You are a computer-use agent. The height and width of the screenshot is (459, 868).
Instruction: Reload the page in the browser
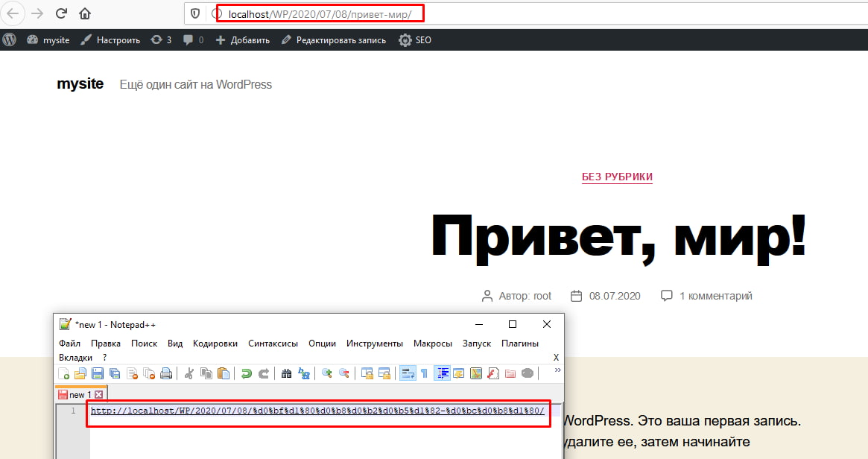[61, 13]
